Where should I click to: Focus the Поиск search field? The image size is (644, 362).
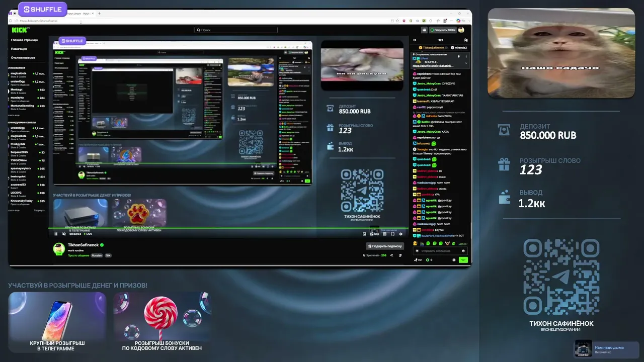(x=236, y=30)
